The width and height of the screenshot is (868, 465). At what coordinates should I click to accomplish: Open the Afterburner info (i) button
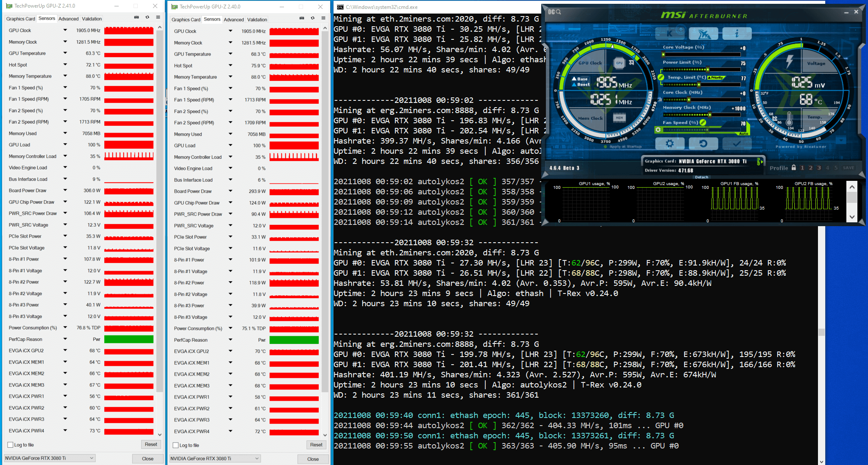point(737,33)
